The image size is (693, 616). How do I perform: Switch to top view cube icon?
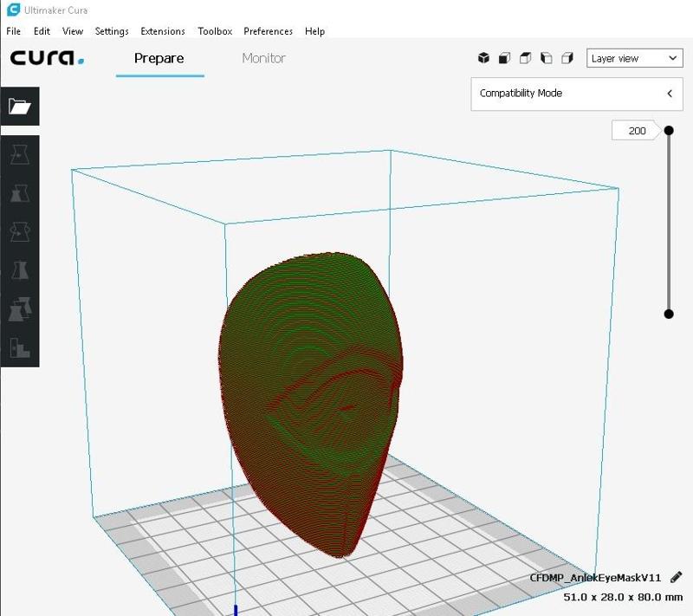coord(525,58)
